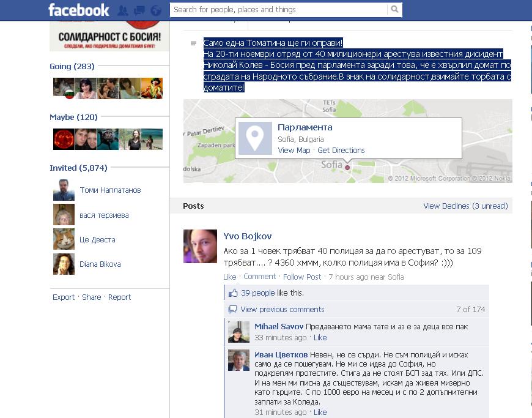Open the near Sofia location link

(387, 277)
